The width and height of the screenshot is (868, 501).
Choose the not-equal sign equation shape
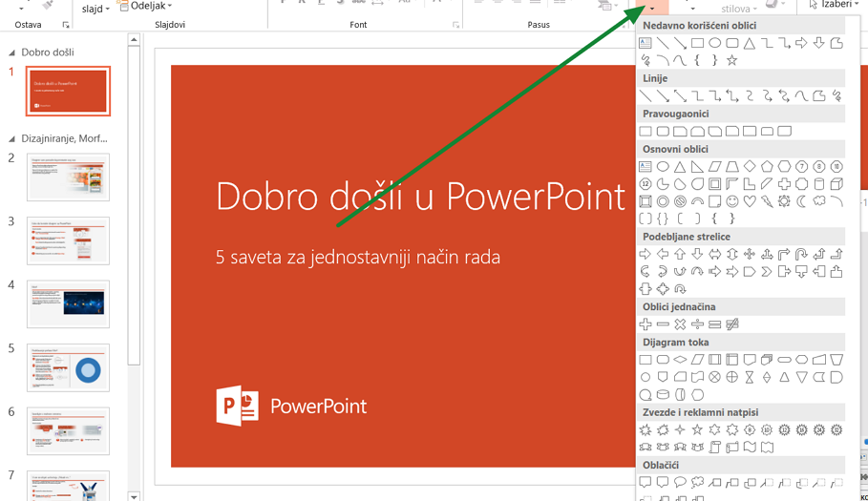[731, 324]
